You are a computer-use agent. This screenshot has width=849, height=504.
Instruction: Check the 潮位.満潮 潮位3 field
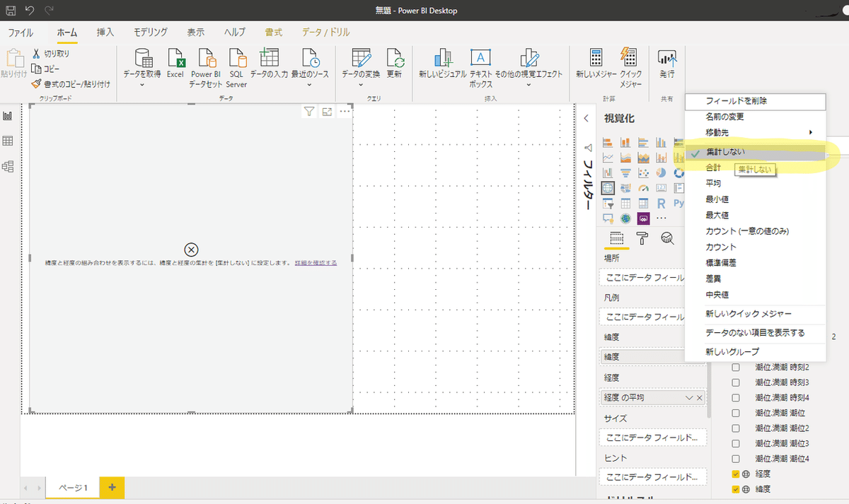coord(736,443)
